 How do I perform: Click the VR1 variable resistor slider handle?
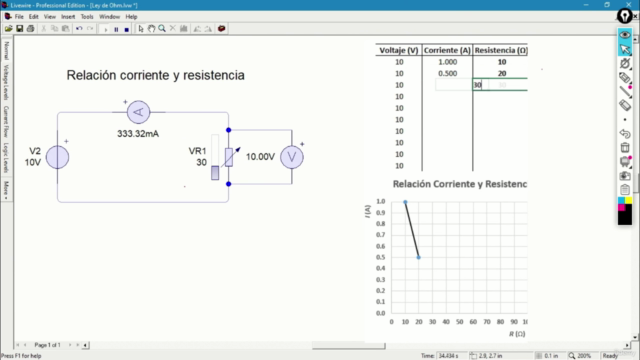coord(215,173)
